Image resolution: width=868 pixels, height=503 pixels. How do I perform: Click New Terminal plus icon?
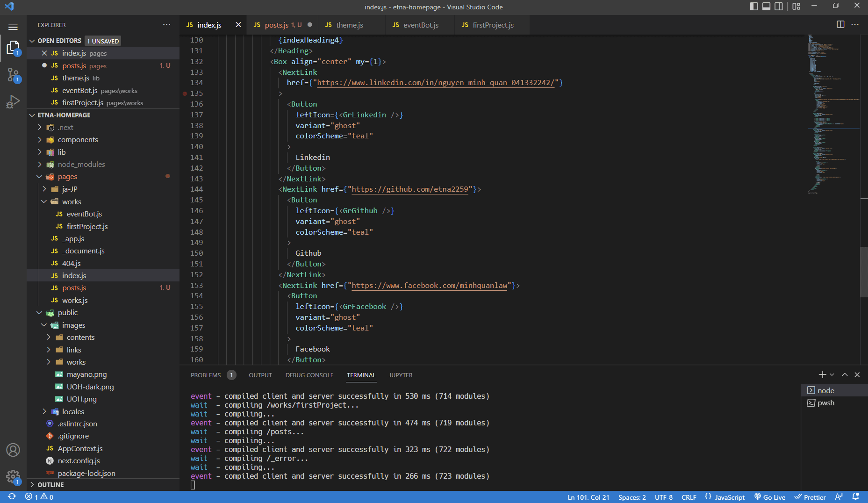[x=822, y=374]
